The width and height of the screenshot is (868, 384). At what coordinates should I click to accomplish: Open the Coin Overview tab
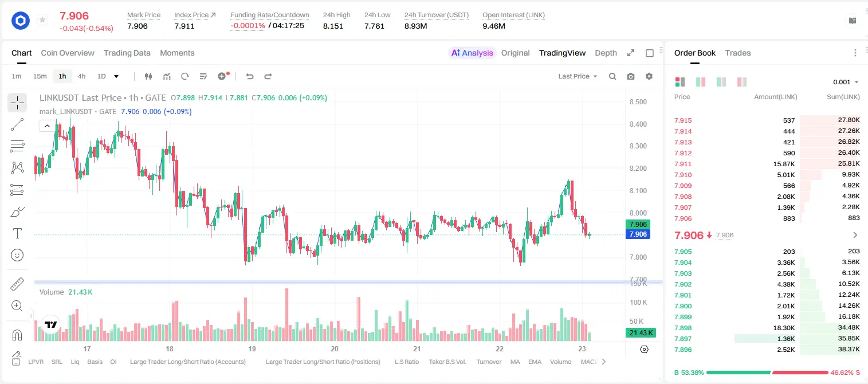[x=68, y=53]
